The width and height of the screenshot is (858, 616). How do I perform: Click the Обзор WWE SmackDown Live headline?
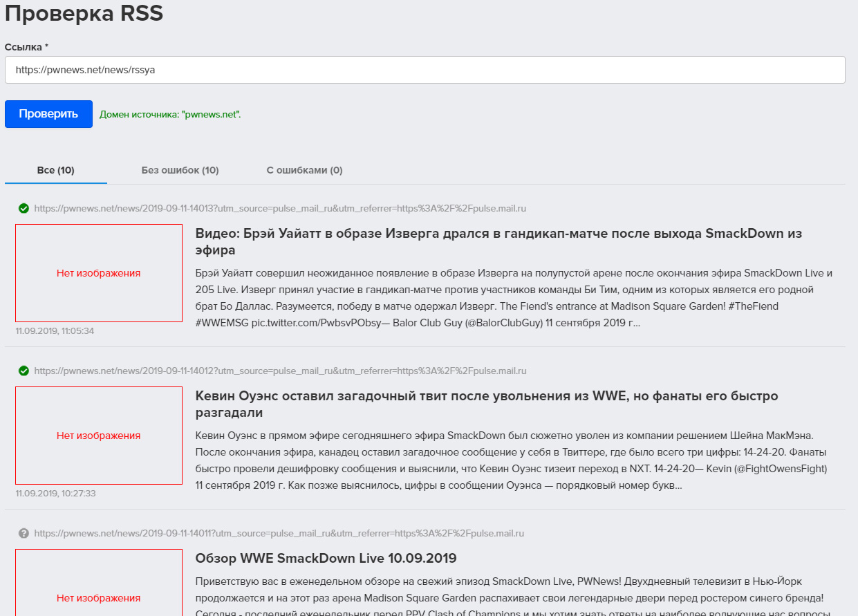[326, 558]
